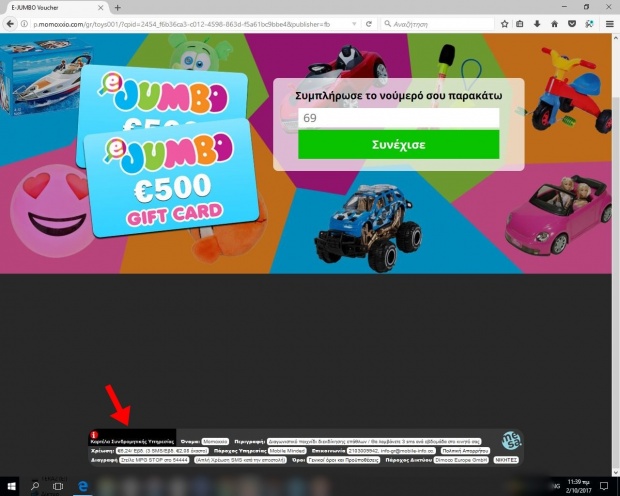620x496 pixels.
Task: Focus the phone number input field
Action: (x=398, y=118)
